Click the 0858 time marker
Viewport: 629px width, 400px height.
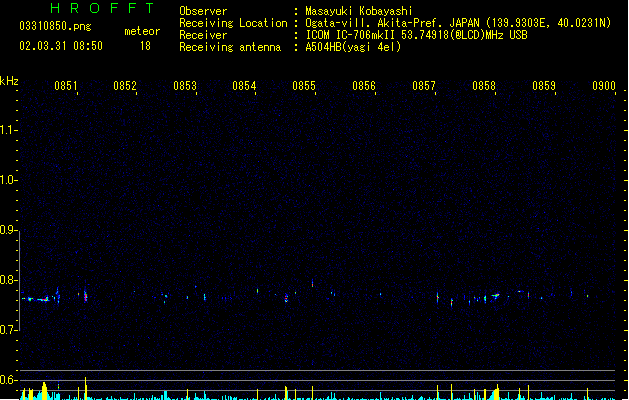[x=484, y=86]
